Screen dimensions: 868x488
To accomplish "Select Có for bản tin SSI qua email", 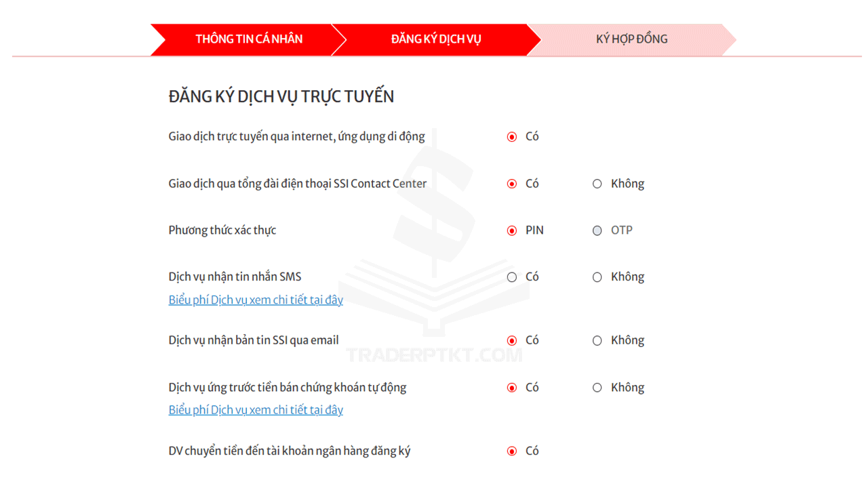I will coord(512,341).
